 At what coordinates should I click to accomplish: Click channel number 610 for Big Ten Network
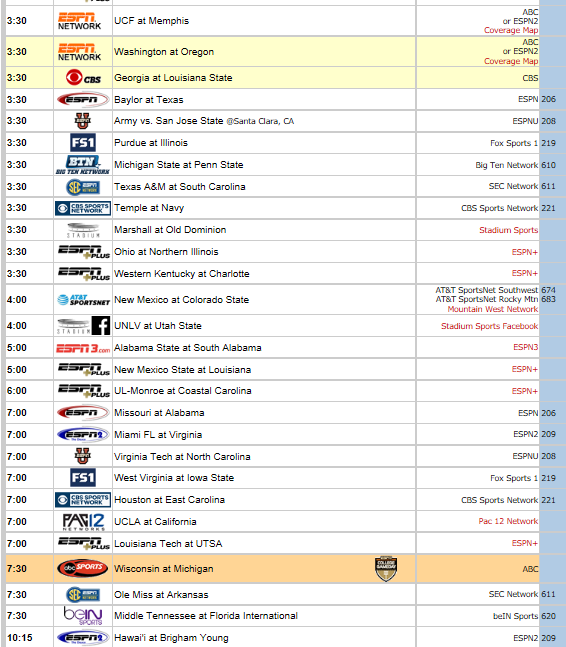pos(549,165)
